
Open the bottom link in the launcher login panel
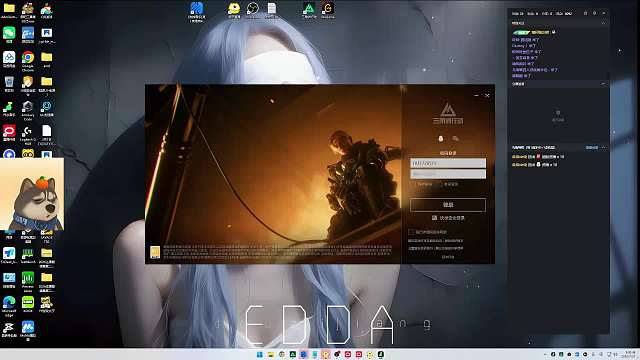tap(448, 257)
